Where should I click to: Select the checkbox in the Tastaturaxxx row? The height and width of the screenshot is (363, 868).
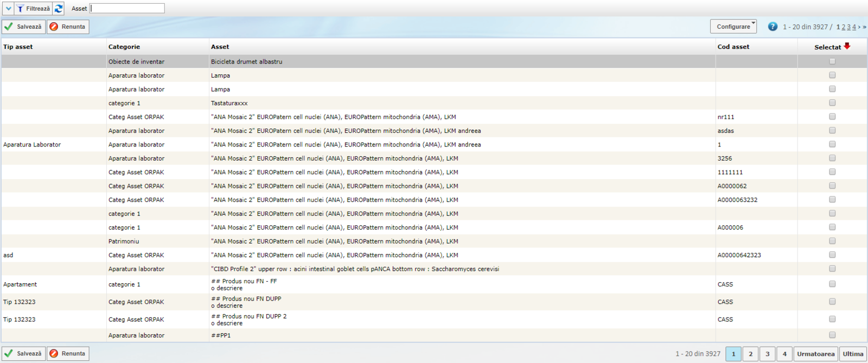click(x=832, y=103)
